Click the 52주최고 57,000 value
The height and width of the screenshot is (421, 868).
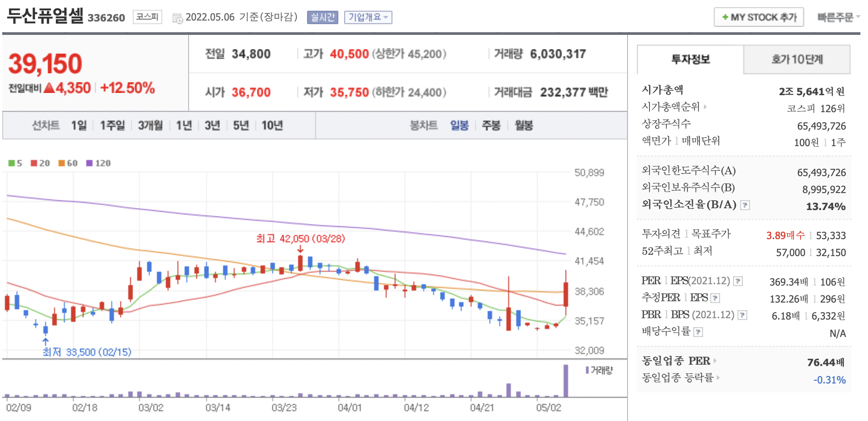pos(790,253)
